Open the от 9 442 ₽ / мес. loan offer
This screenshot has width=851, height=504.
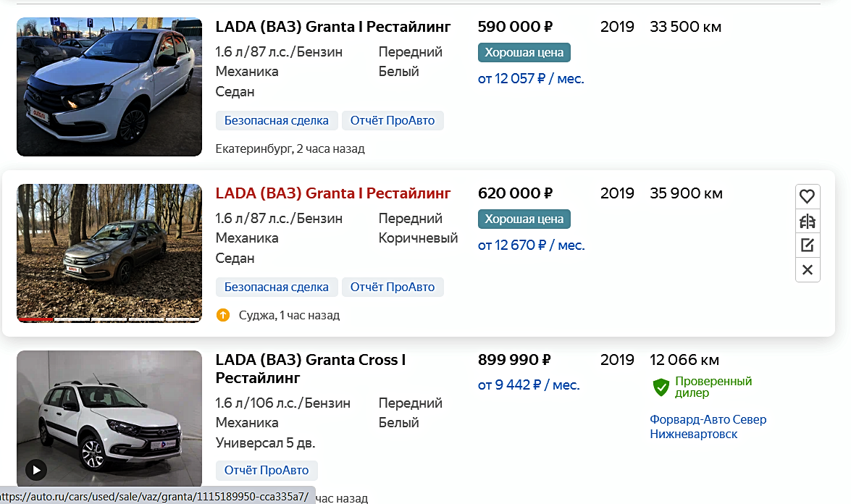click(x=529, y=385)
